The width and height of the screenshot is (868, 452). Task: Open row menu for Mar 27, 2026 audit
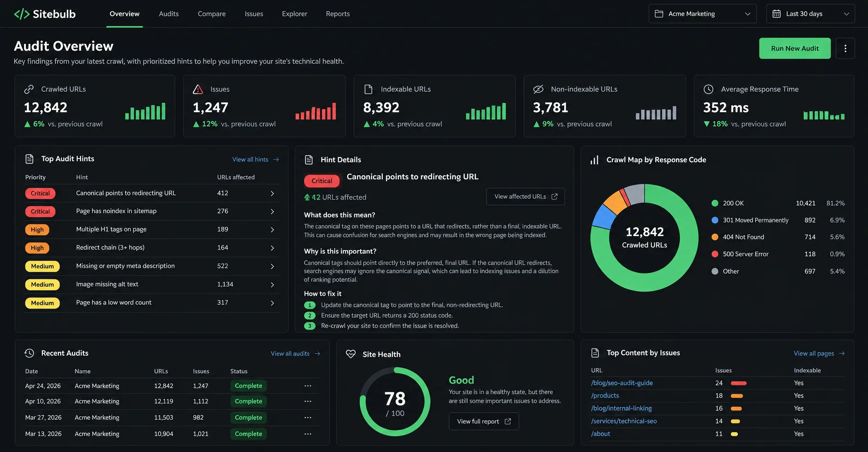pyautogui.click(x=308, y=418)
